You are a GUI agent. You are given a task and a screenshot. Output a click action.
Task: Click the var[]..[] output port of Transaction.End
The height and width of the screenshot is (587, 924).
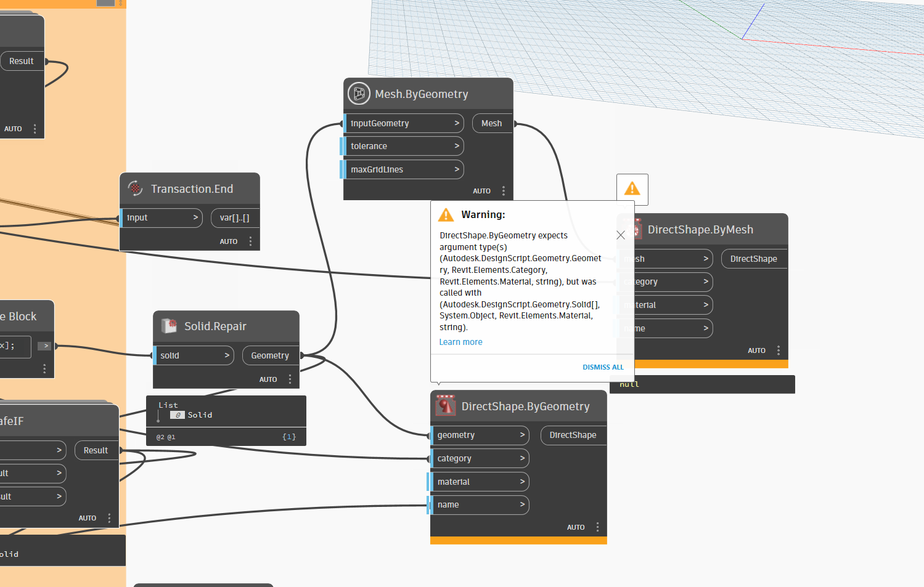click(235, 217)
